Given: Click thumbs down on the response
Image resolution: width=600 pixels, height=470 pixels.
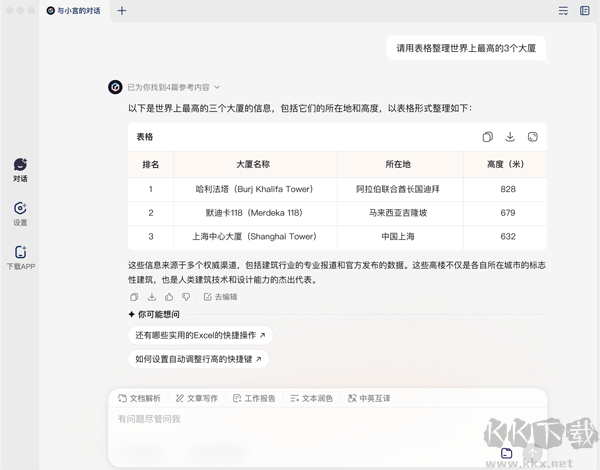Looking at the screenshot, I should point(186,297).
